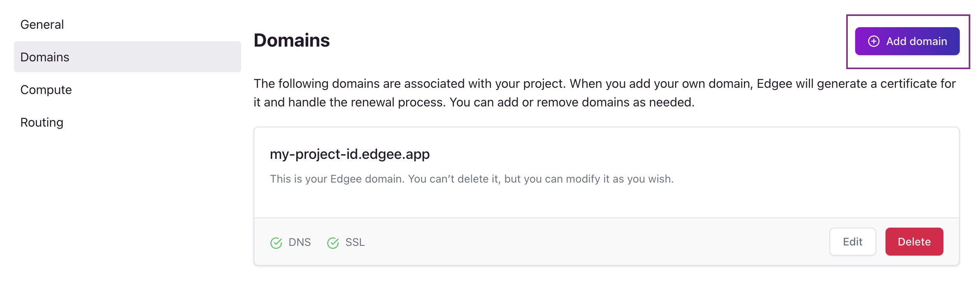Click the SSL label in domain status bar
This screenshot has width=980, height=289.
(355, 242)
